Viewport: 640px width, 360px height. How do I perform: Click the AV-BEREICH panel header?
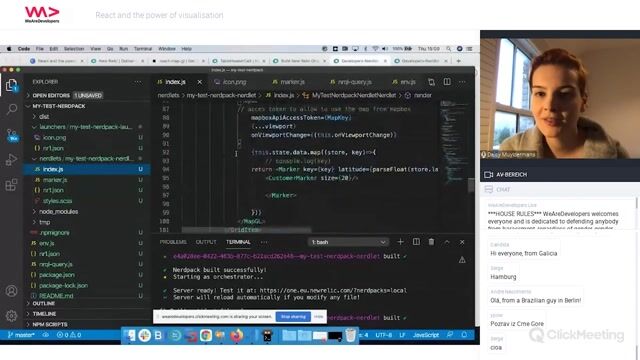tap(560, 174)
